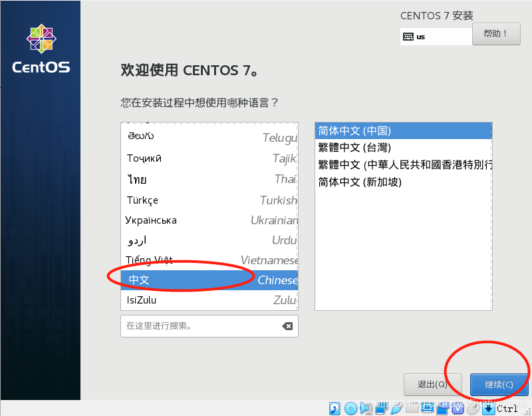
Task: Click the us keyboard layout indicator
Action: tap(436, 37)
